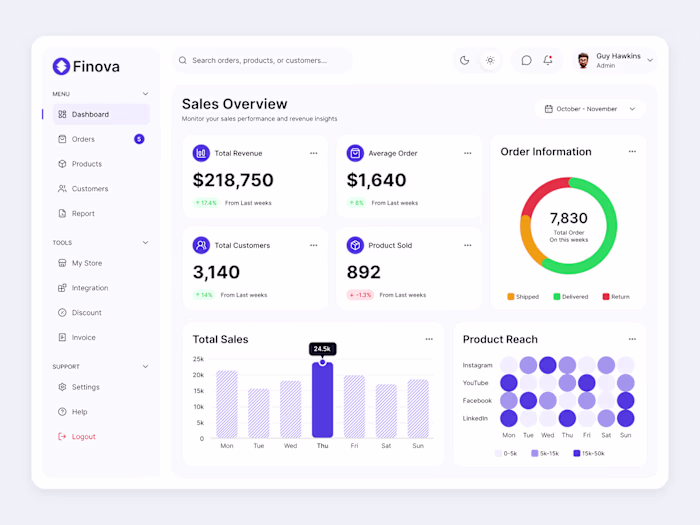Open Customers in the sidebar menu
The image size is (700, 525).
101,188
